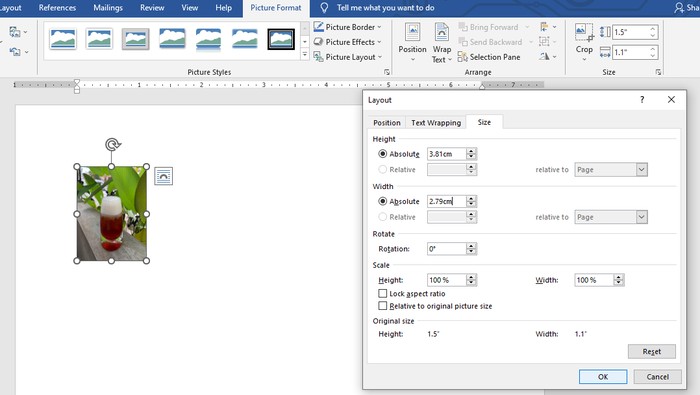Image resolution: width=700 pixels, height=395 pixels.
Task: Select Relative radio under Width
Action: [x=383, y=217]
